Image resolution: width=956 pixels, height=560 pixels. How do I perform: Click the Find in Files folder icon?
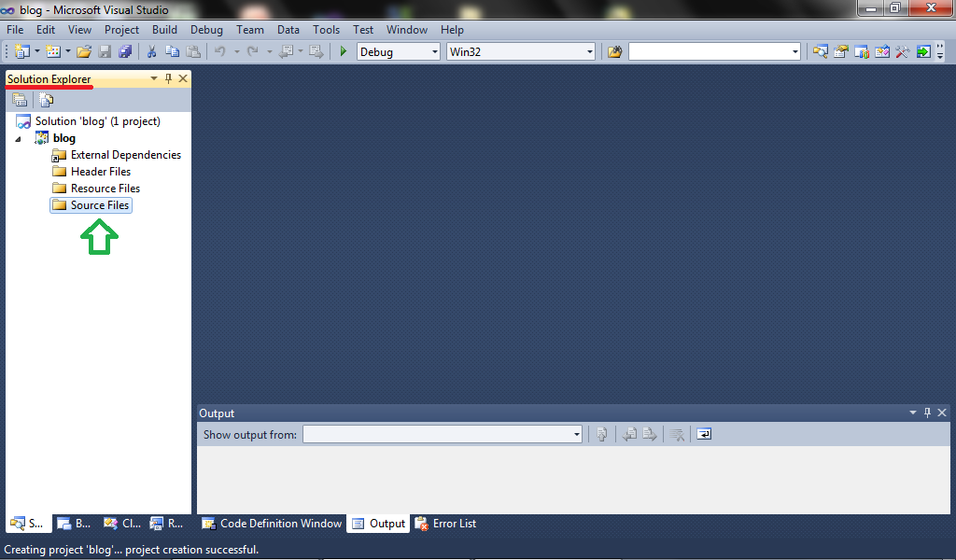coord(614,51)
